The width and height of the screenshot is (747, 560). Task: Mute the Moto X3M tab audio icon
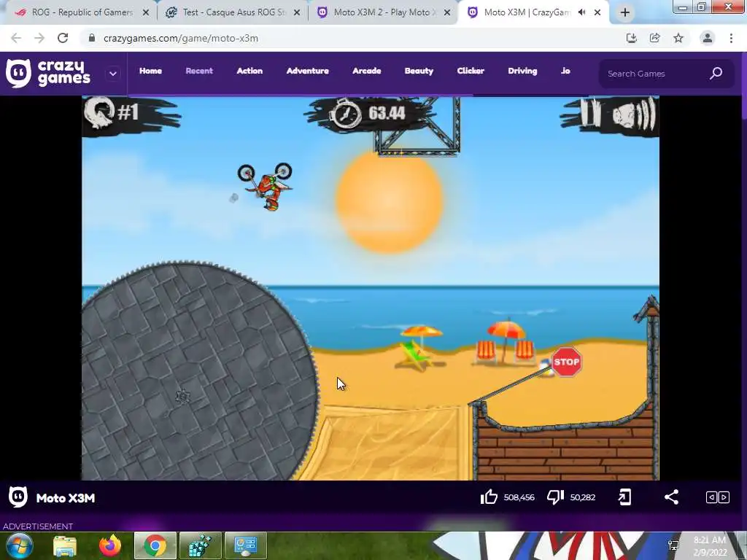pos(581,12)
